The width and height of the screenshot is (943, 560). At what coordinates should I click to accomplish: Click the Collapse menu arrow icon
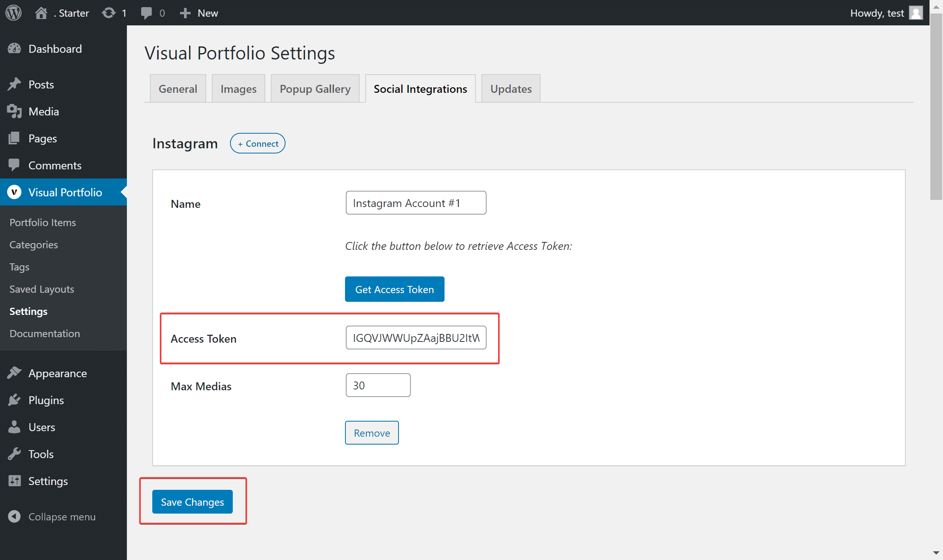[14, 516]
